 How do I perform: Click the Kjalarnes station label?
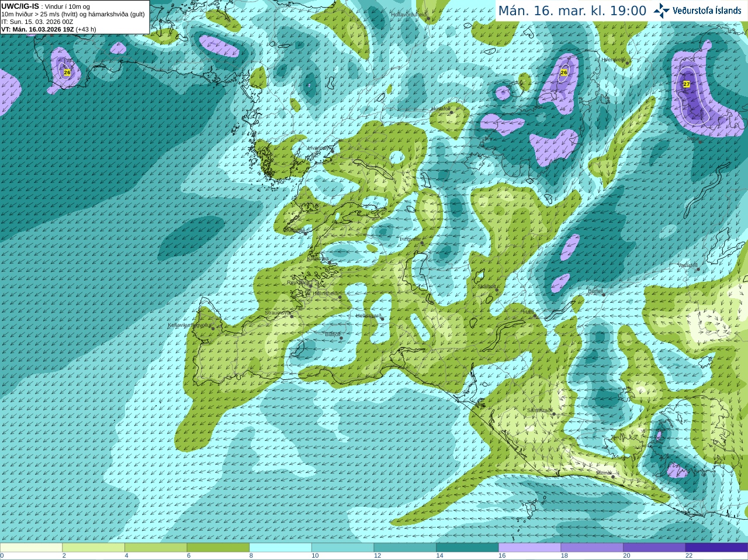pos(318,258)
